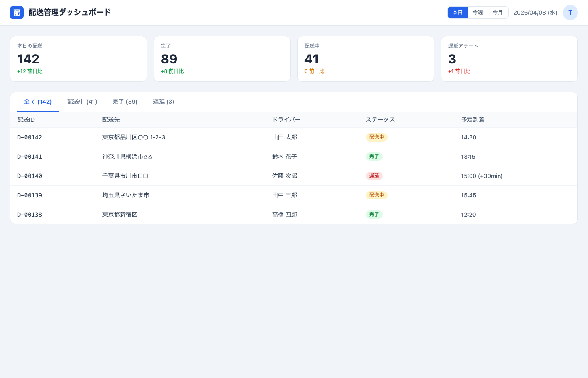The width and height of the screenshot is (588, 378).
Task: Click 完了 status badge for D-00138
Action: pos(374,215)
